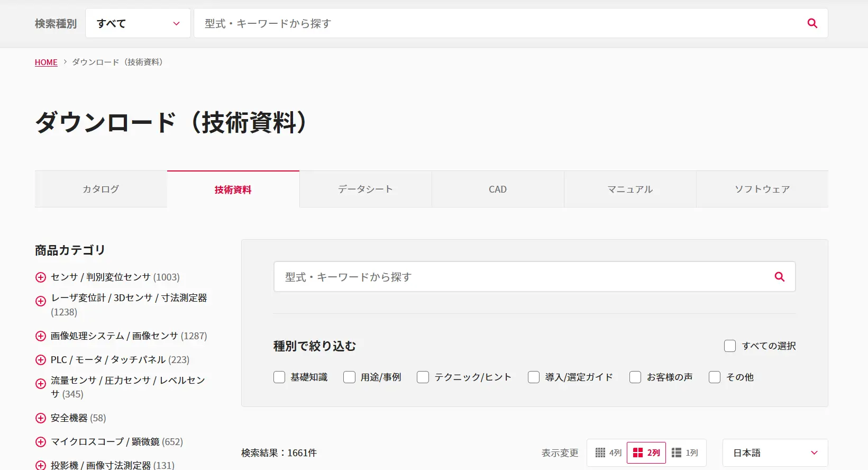This screenshot has height=470, width=868.
Task: Open the ソフトウェア tab
Action: pos(762,189)
